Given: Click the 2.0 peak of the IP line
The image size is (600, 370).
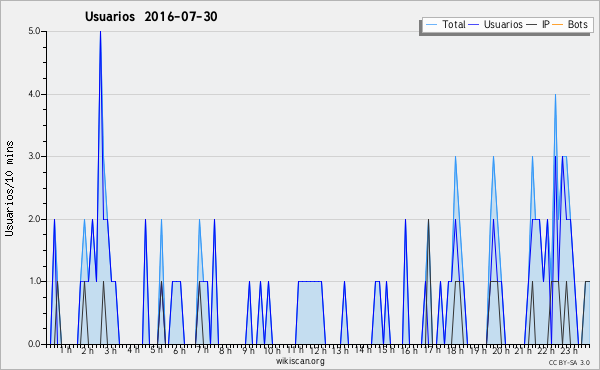Looking at the screenshot, I should click(x=429, y=220).
